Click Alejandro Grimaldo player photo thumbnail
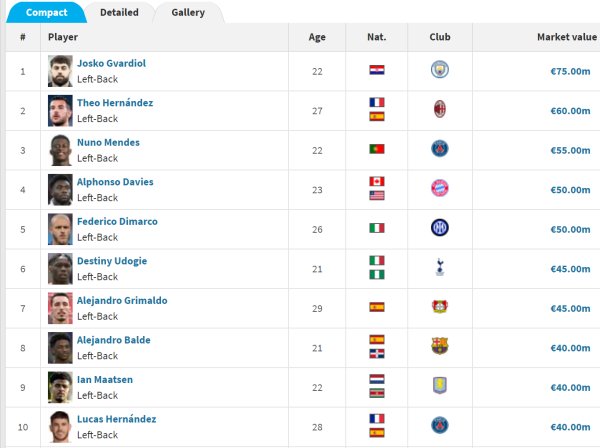The image size is (600, 448). pyautogui.click(x=60, y=308)
